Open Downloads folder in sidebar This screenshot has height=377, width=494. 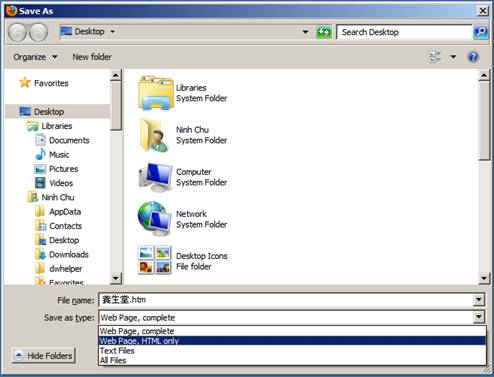tap(62, 255)
